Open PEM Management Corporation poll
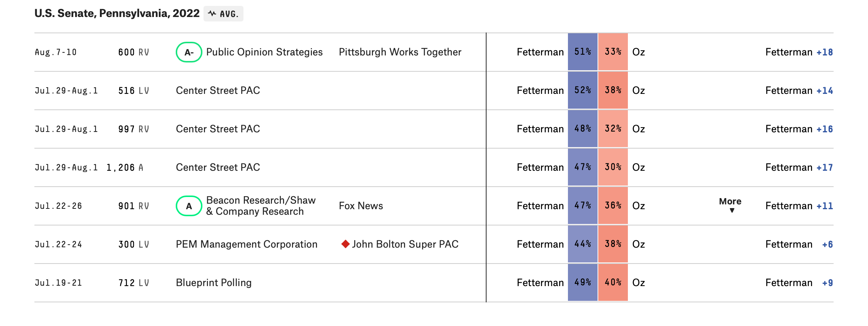The width and height of the screenshot is (868, 326). (x=246, y=244)
